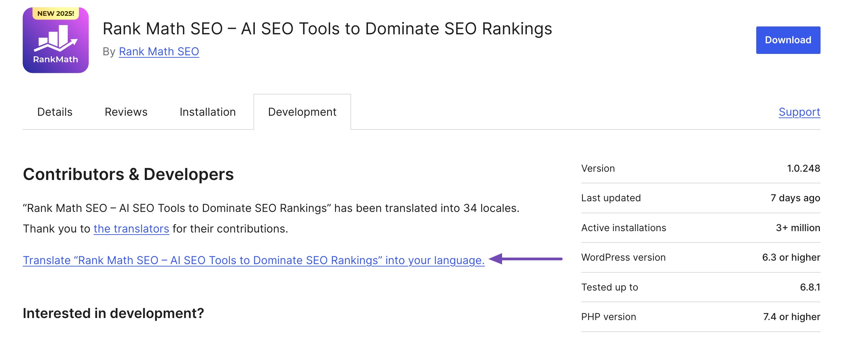This screenshot has width=868, height=340.
Task: Click the purple arrow pointing at translate link
Action: (525, 259)
